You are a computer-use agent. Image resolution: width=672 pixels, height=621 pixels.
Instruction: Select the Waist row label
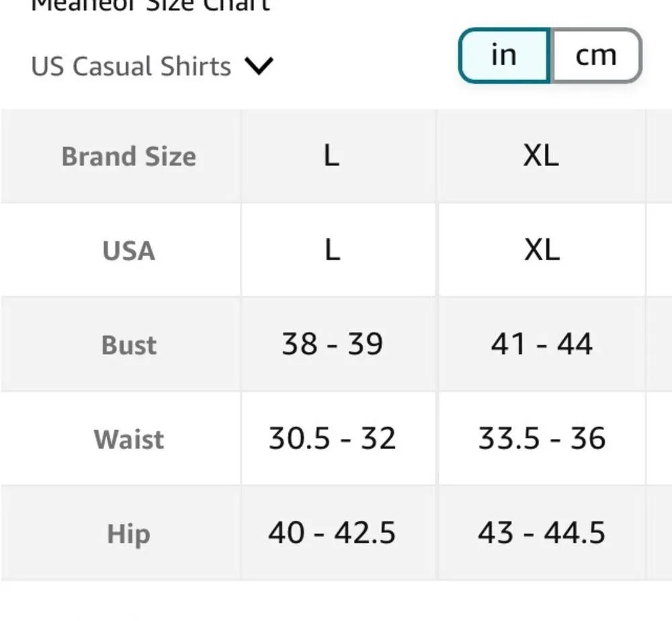(128, 440)
